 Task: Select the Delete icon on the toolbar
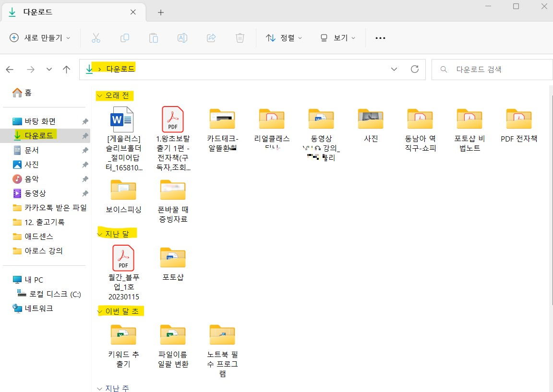pos(240,37)
